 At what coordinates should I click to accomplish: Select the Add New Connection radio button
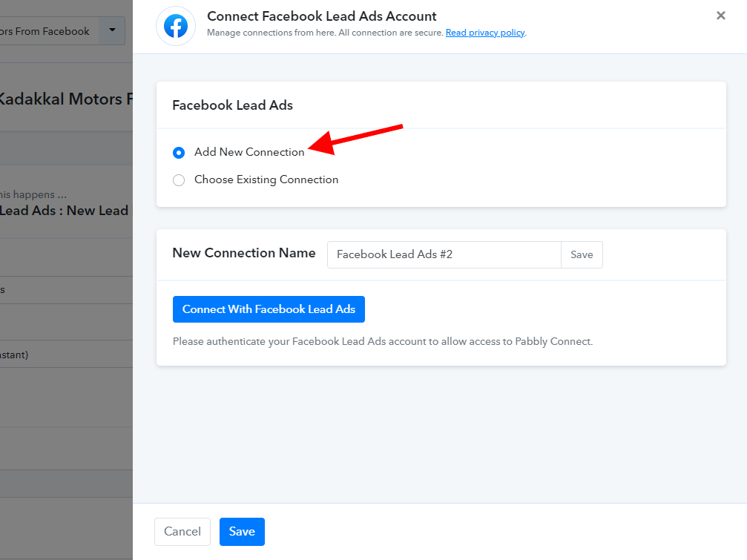[179, 153]
